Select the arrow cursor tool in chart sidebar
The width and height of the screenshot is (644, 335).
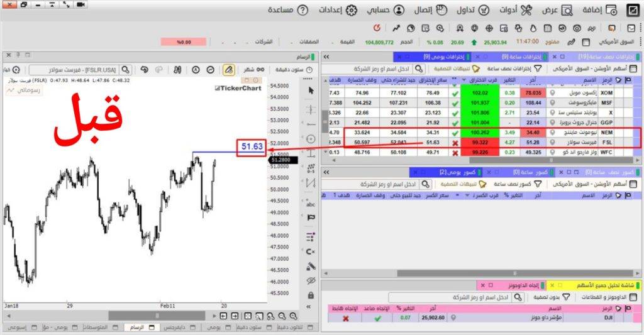pos(311,91)
